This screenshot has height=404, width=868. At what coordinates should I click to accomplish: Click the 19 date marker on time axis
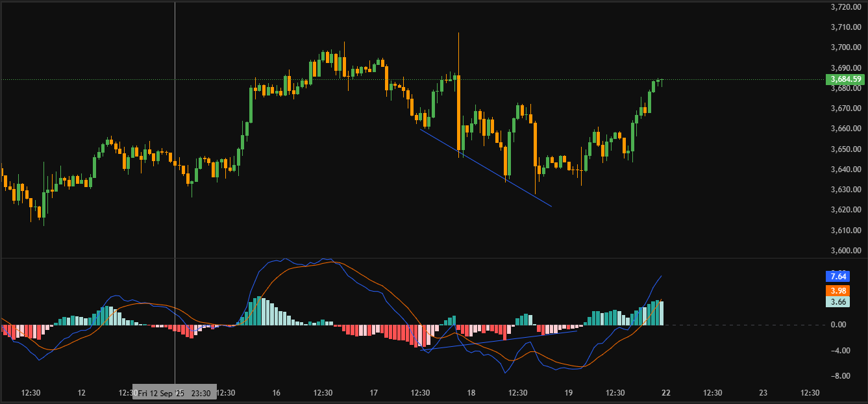coord(569,393)
